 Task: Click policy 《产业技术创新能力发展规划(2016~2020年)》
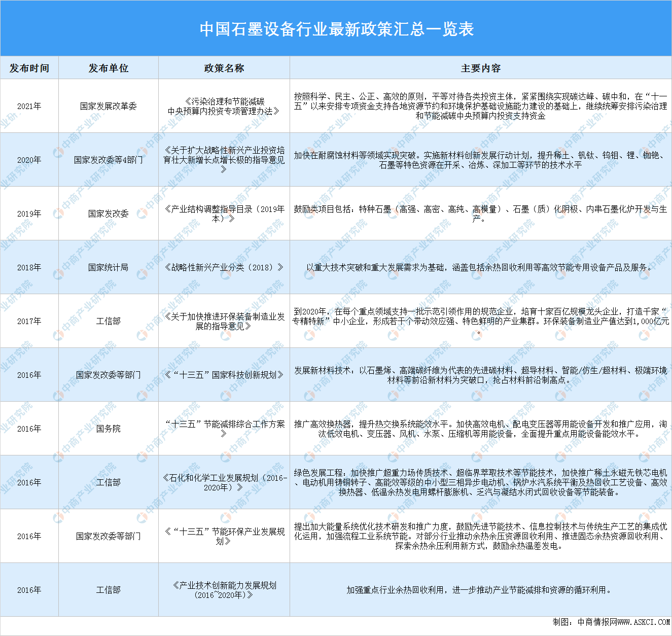pyautogui.click(x=224, y=590)
